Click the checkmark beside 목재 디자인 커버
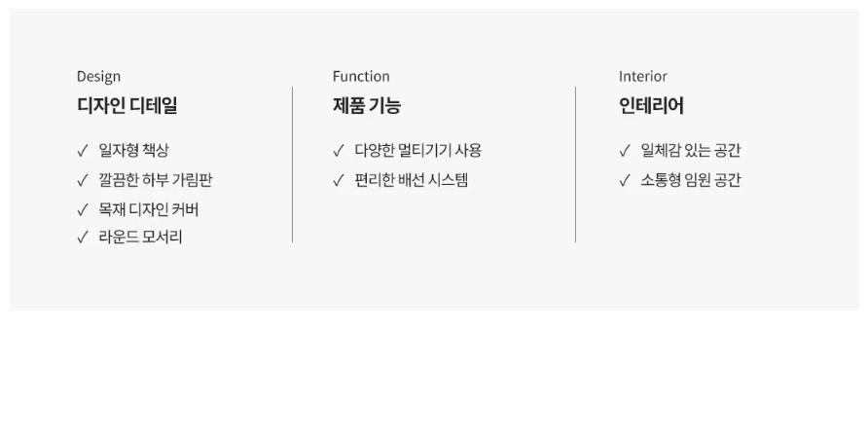The height and width of the screenshot is (441, 868). (x=83, y=210)
